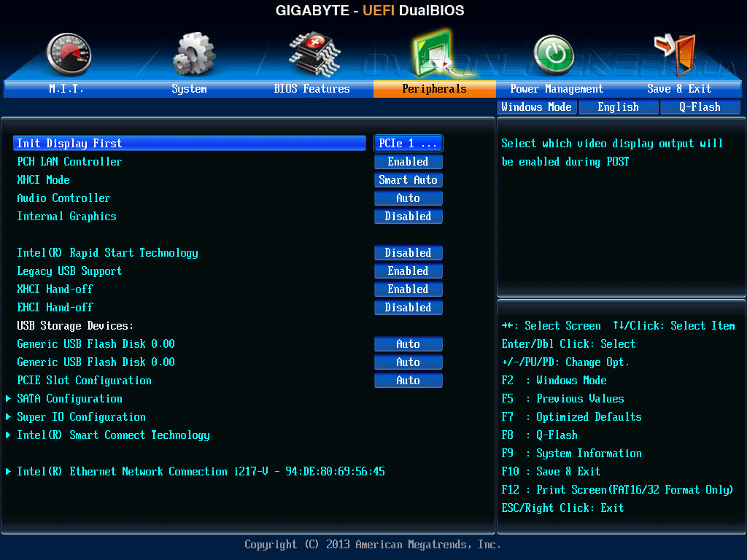Toggle Internal Graphics Disabled value
Viewport: 747px width, 560px height.
(409, 216)
